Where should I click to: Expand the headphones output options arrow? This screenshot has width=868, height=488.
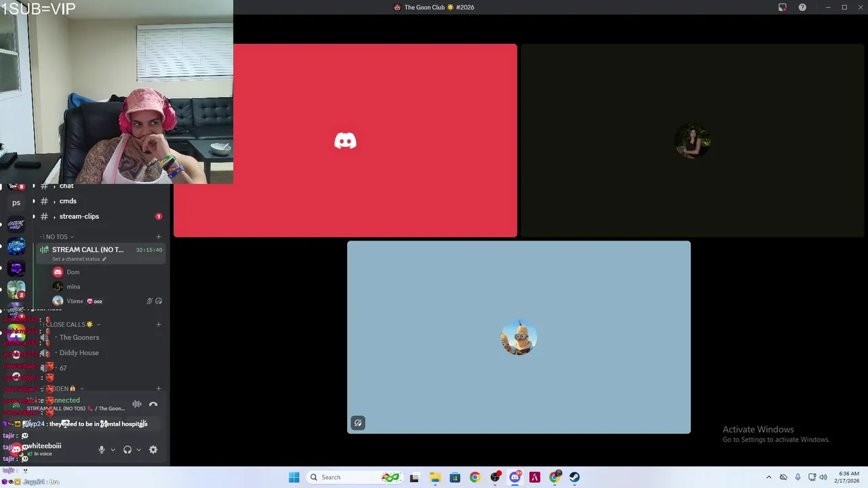tap(138, 449)
